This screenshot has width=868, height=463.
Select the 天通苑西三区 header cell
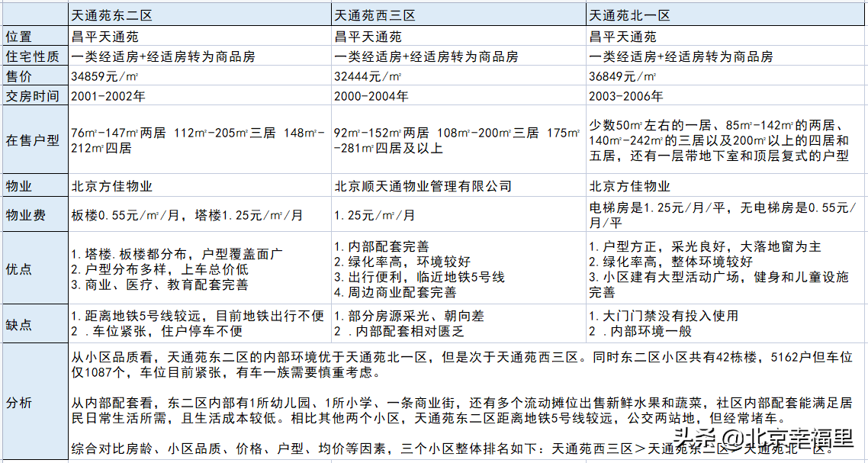(x=458, y=15)
